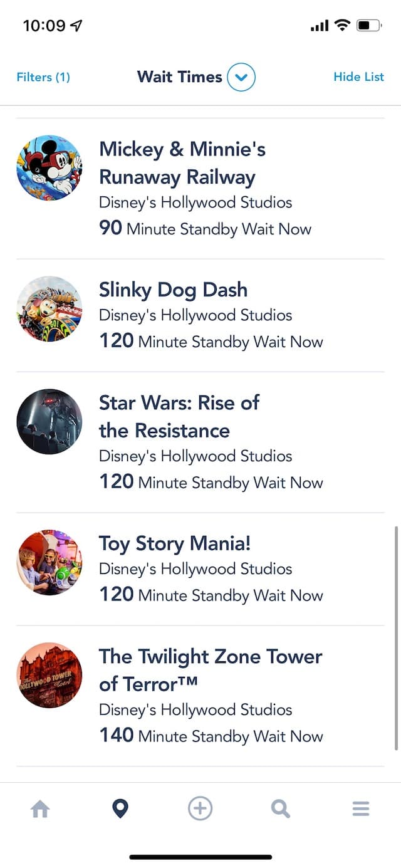Tap the Home icon in bottom bar
The image size is (401, 868).
[x=40, y=809]
